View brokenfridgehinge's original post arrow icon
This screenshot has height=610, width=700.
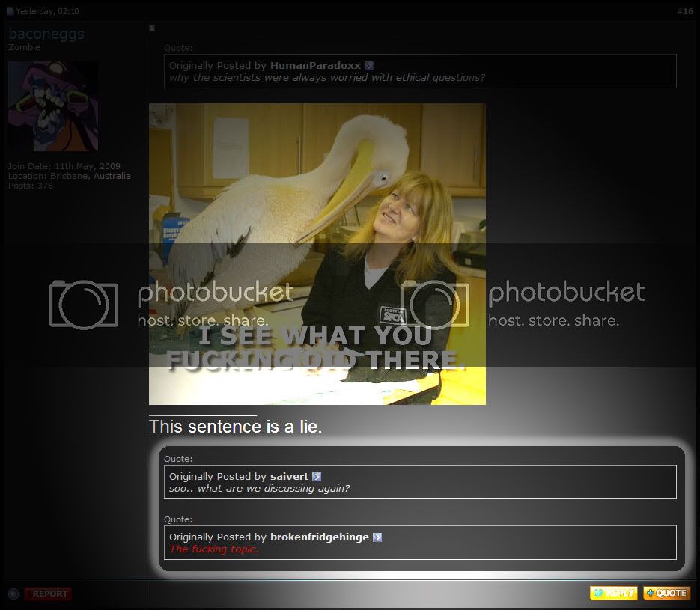click(377, 537)
